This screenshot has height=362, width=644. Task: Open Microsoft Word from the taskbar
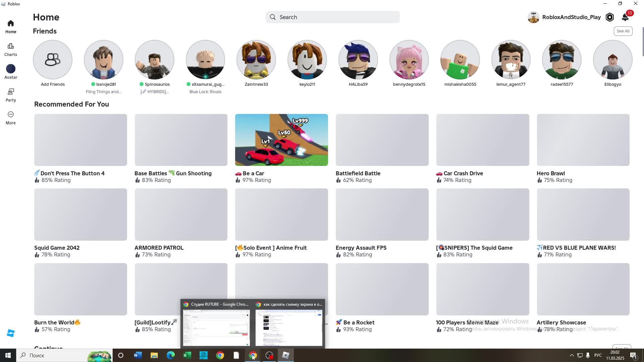point(138,355)
